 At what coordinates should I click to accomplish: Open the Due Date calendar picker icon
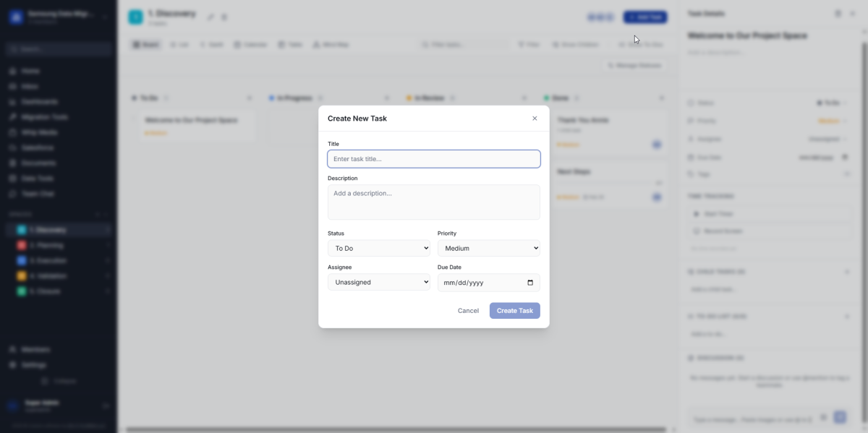(x=530, y=283)
